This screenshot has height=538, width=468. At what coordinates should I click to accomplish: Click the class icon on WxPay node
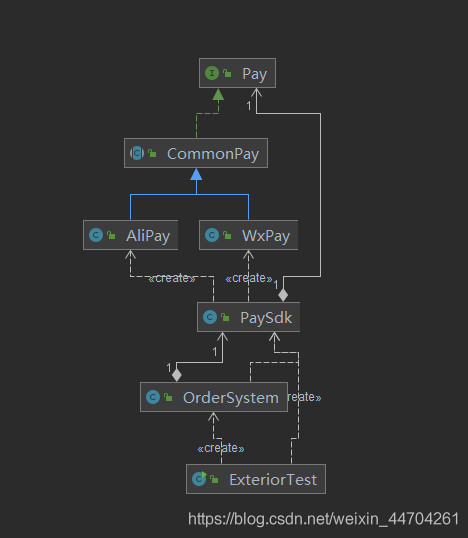(212, 235)
